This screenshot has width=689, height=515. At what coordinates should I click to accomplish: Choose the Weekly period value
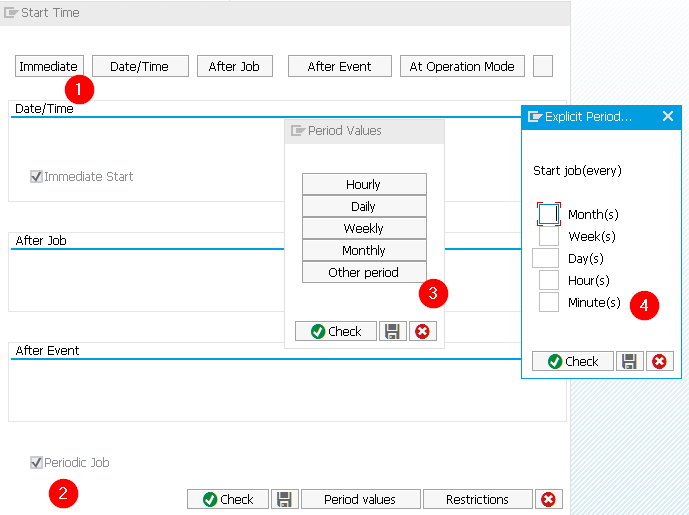(x=364, y=228)
